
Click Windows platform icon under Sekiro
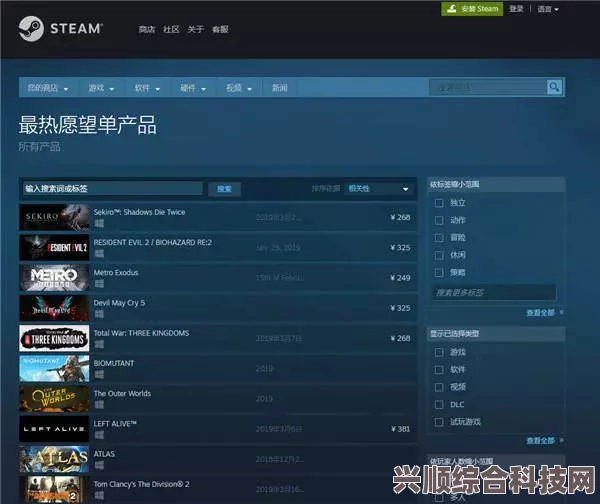[99, 223]
